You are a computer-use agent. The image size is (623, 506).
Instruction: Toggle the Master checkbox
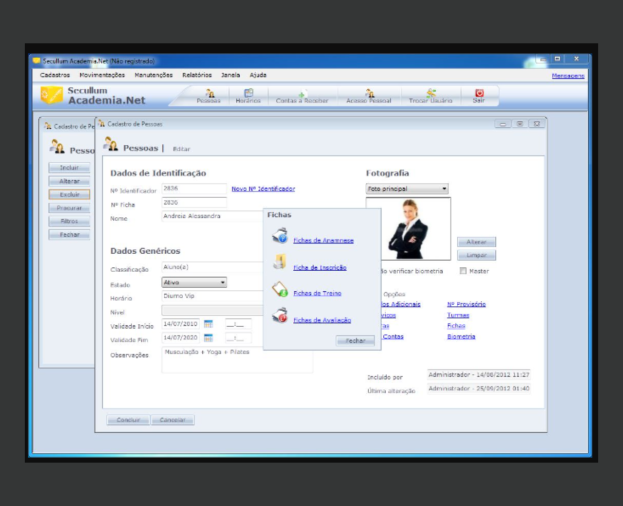pyautogui.click(x=463, y=271)
